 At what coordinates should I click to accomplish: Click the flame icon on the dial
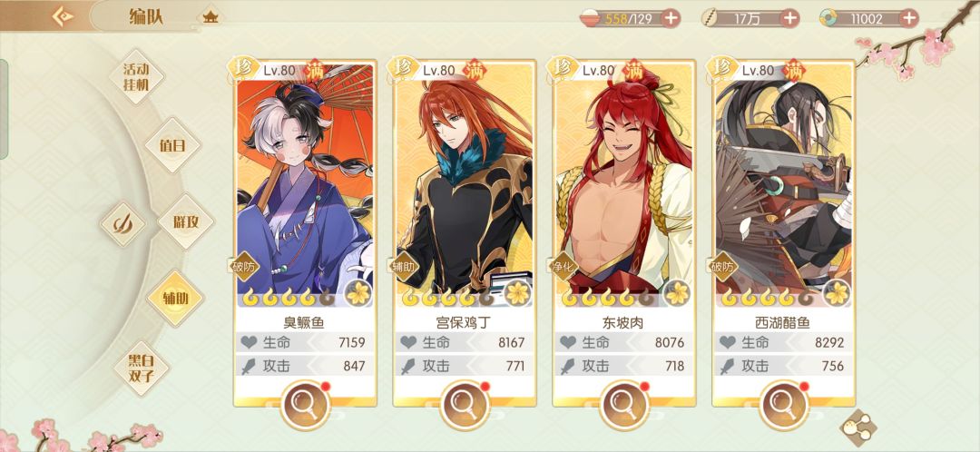pos(122,223)
